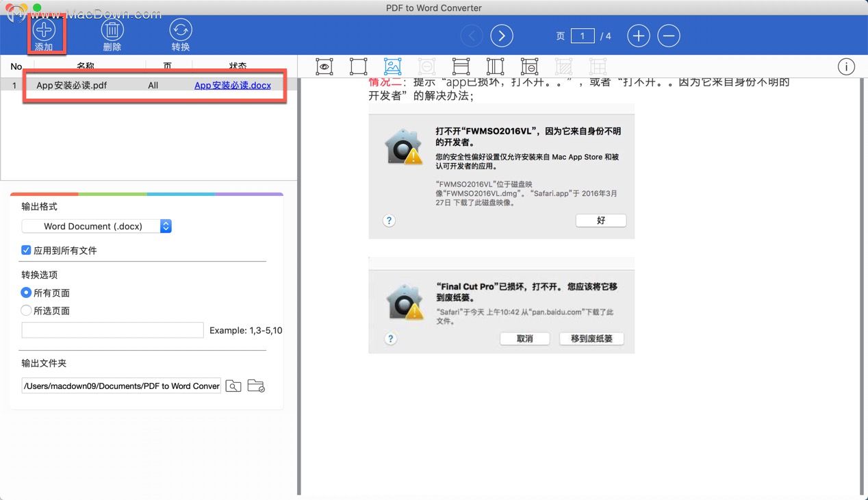
Task: Toggle the eye frame visibility tool
Action: 324,66
